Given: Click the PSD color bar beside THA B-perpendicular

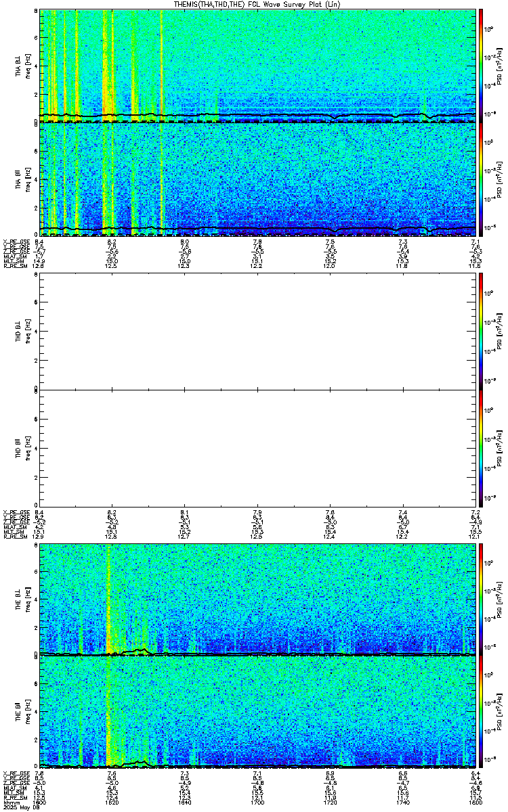Looking at the screenshot, I should 482,66.
